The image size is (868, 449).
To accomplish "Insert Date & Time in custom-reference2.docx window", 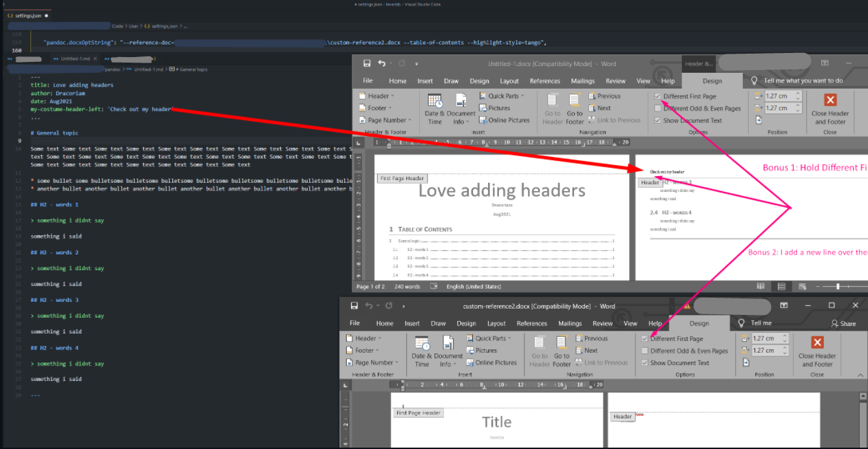I will coord(421,351).
